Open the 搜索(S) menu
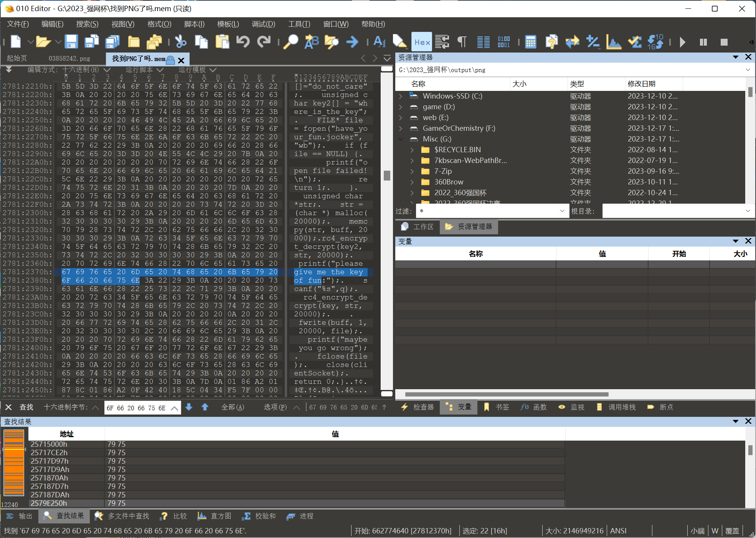 87,24
